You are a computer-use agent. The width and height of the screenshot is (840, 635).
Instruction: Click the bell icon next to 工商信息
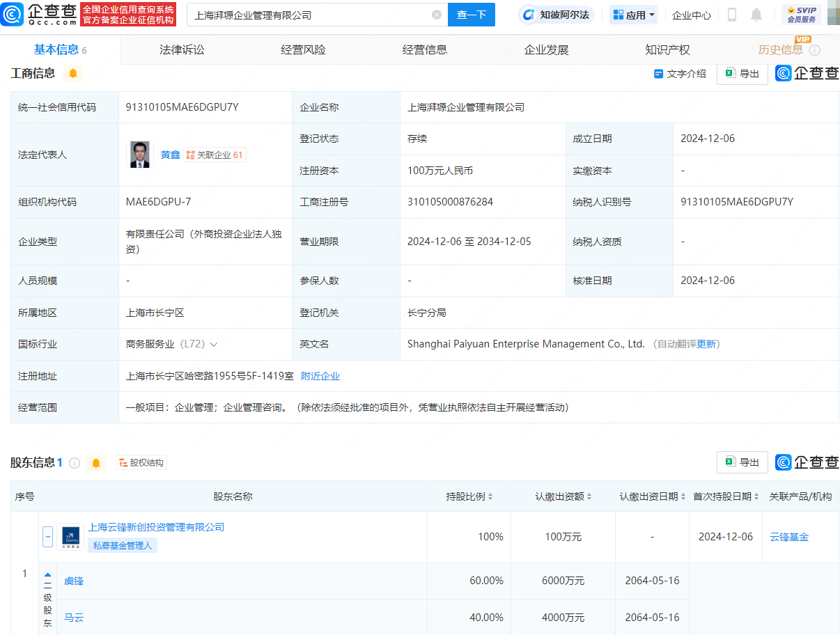[x=73, y=73]
